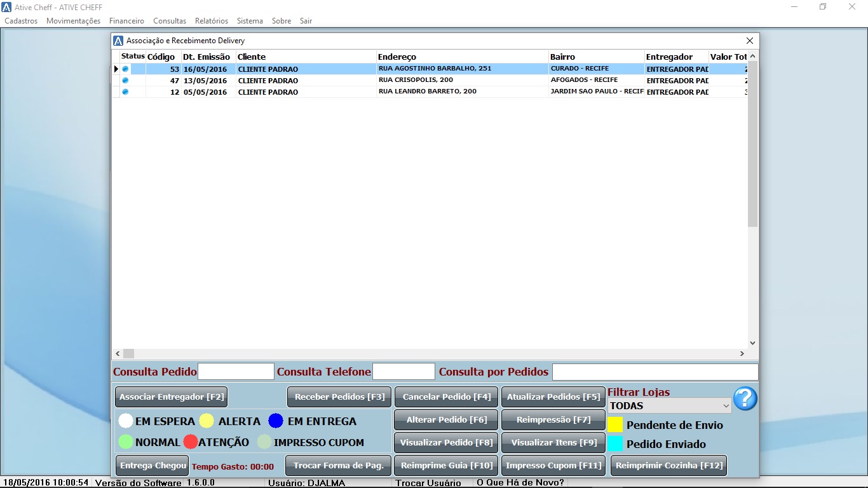
Task: Click Visualizar Itens [F9] button
Action: 553,443
